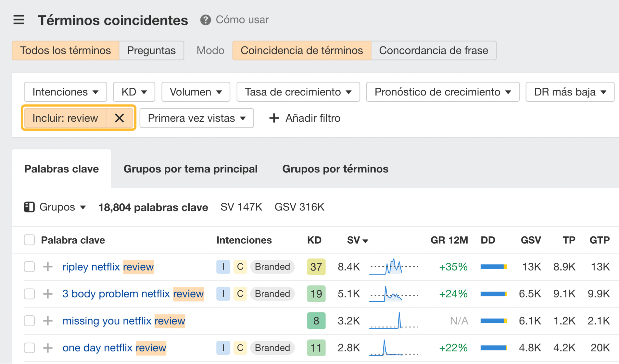
Task: Expand 'ripley netflix review' with its plus icon
Action: [47, 267]
